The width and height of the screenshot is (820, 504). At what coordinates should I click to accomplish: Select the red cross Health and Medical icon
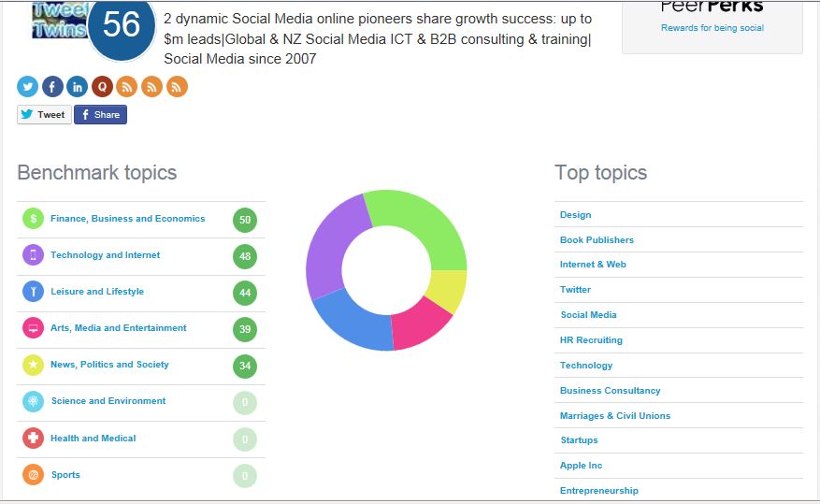(33, 438)
